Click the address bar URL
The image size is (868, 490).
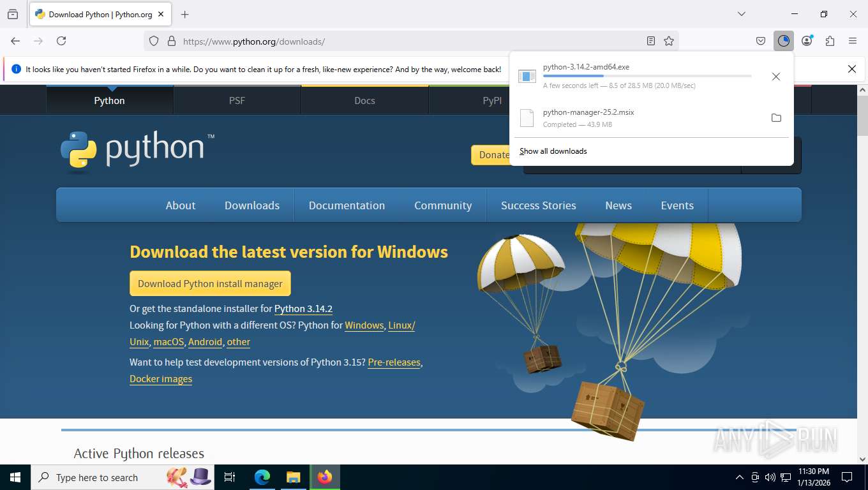point(253,41)
